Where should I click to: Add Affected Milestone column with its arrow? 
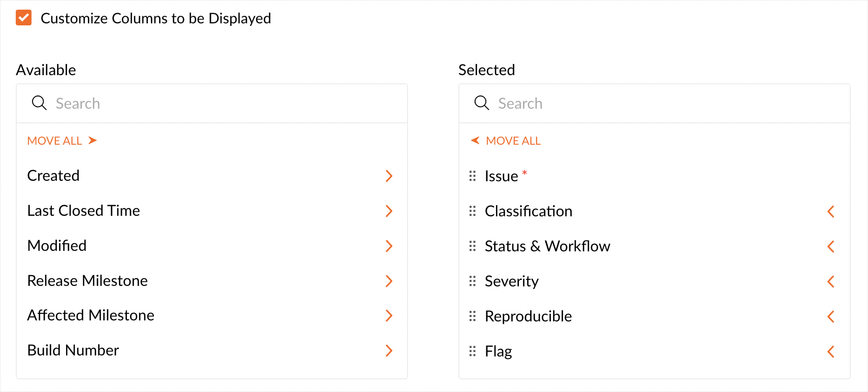coord(389,316)
